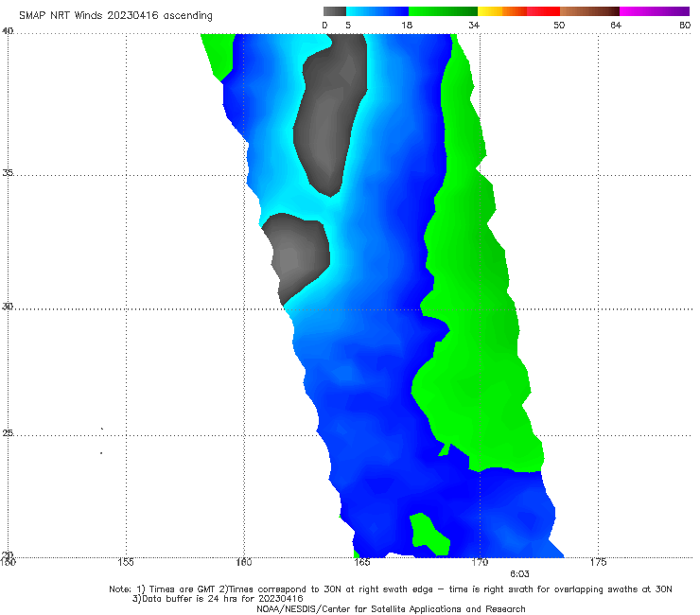
Task: Click the green 18-34 segment of the color bar
Action: tap(443, 11)
